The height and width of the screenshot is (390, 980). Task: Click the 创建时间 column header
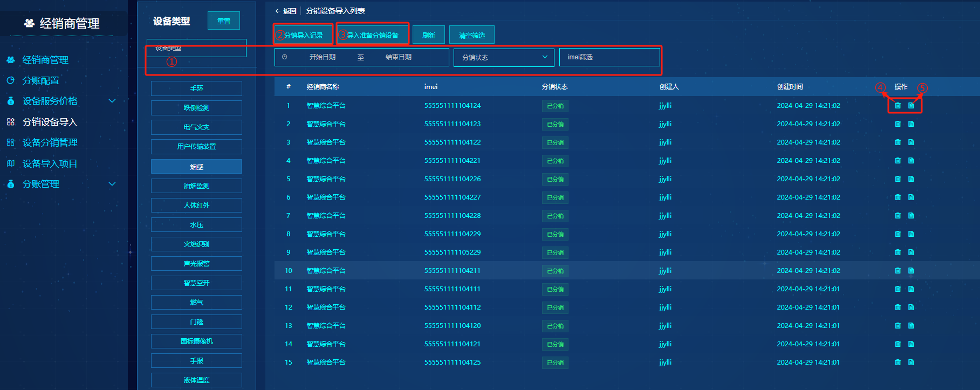coord(790,87)
